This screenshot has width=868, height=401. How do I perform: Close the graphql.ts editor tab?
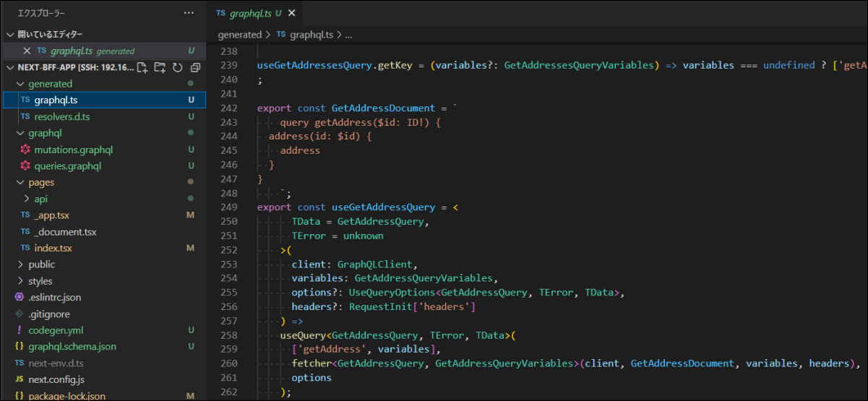[292, 13]
